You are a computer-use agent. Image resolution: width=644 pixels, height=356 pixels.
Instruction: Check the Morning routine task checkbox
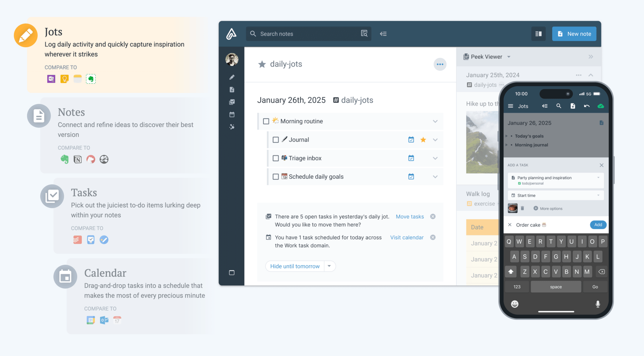pyautogui.click(x=266, y=121)
